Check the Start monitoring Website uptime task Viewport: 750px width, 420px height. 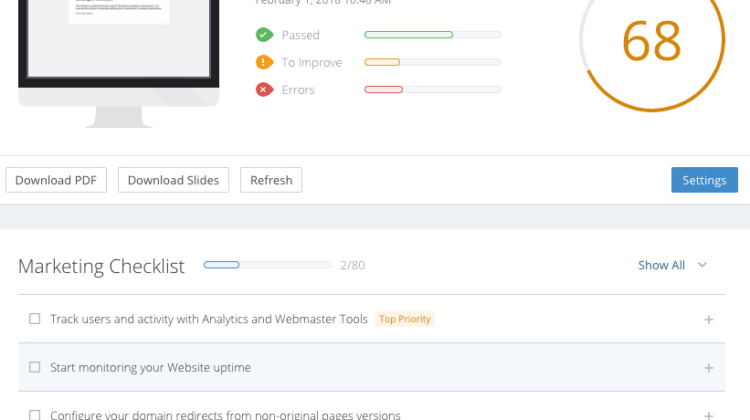(x=34, y=367)
